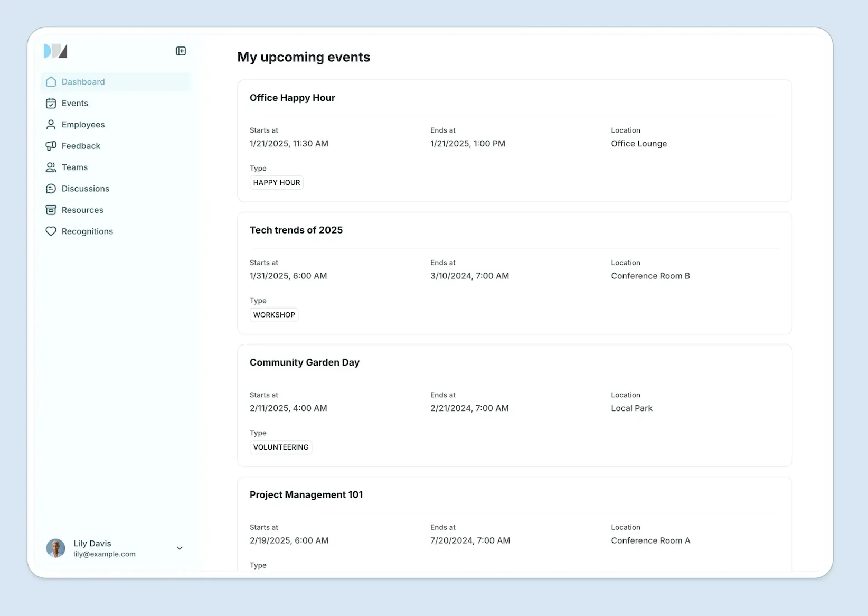Open the Teams page
The width and height of the screenshot is (868, 616).
pos(116,167)
